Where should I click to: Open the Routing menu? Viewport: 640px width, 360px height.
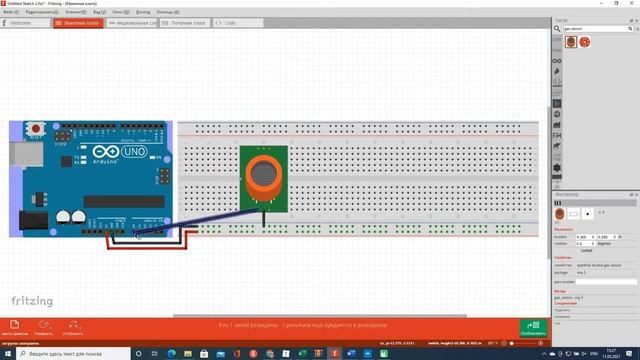pos(143,12)
